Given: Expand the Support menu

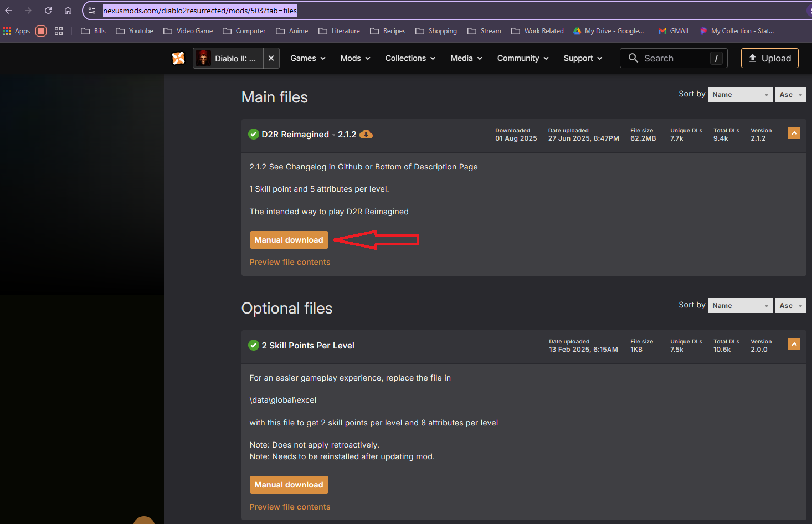Looking at the screenshot, I should (583, 58).
